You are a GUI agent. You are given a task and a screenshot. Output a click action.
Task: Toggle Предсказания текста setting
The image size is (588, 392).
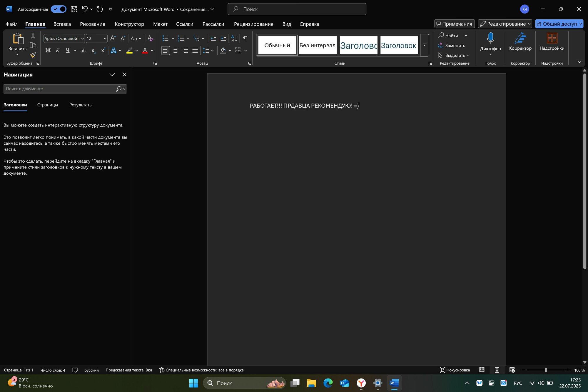[x=129, y=370]
